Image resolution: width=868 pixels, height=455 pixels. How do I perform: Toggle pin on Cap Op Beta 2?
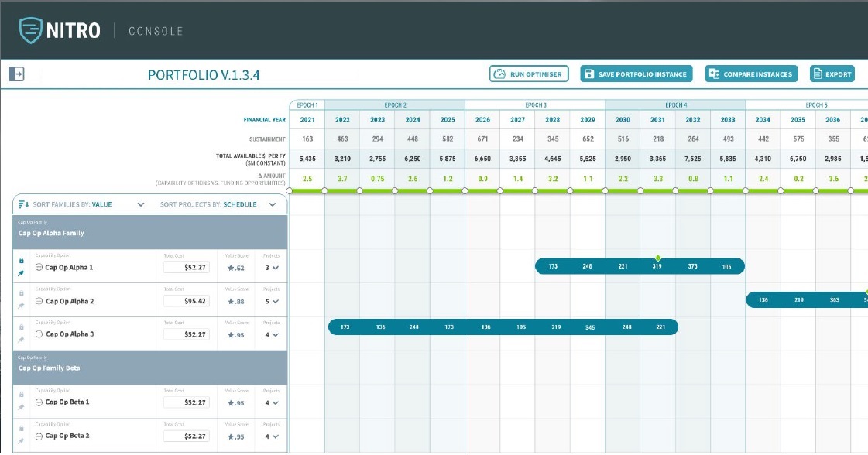pyautogui.click(x=21, y=441)
